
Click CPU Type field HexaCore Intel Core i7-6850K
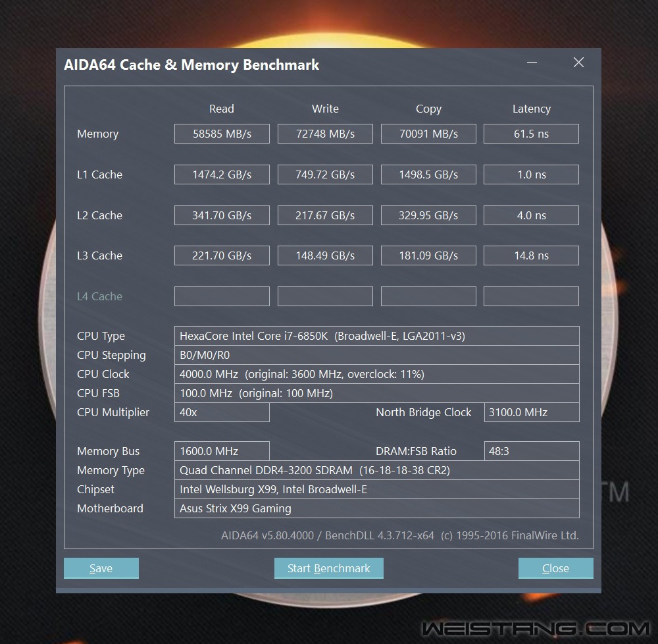click(x=377, y=336)
